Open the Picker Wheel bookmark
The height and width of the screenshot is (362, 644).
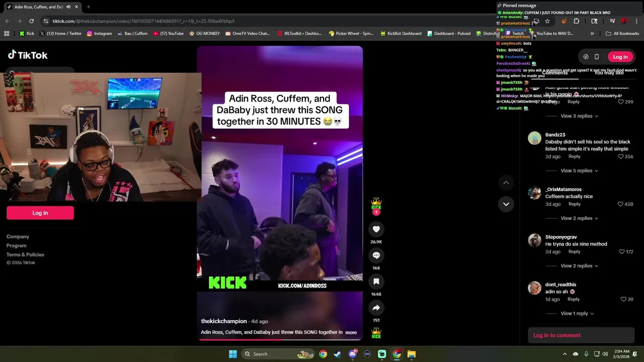point(351,34)
